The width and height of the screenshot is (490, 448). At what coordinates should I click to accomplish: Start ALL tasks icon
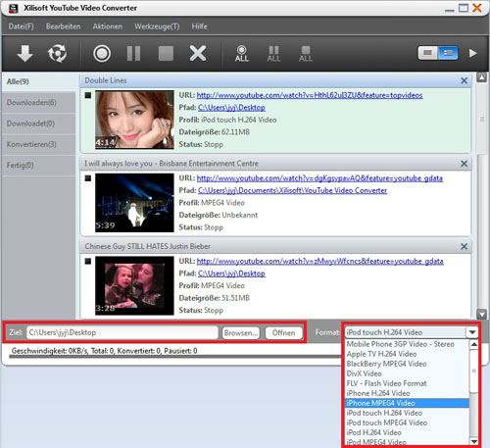pos(242,54)
